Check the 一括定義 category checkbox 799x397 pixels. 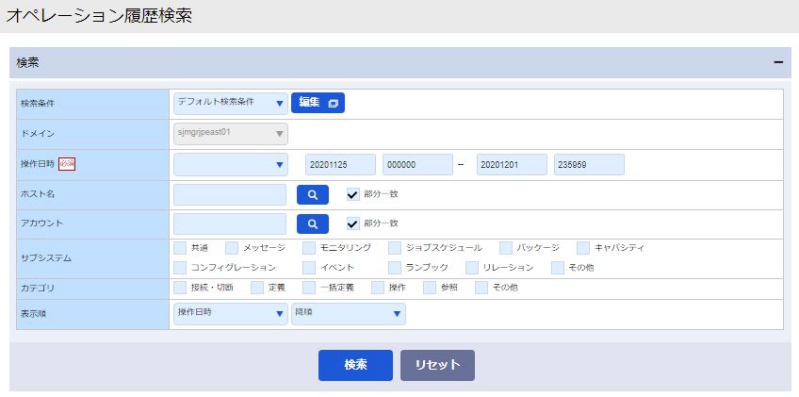pos(309,288)
